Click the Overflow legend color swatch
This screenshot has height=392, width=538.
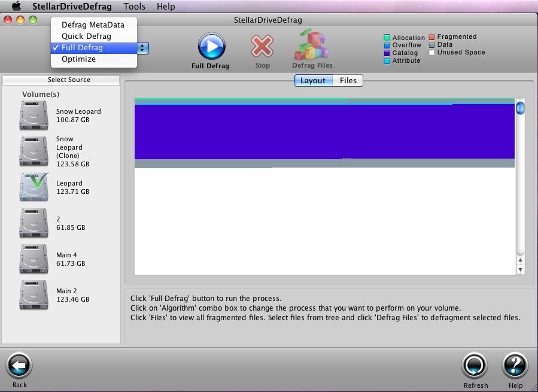[x=387, y=45]
